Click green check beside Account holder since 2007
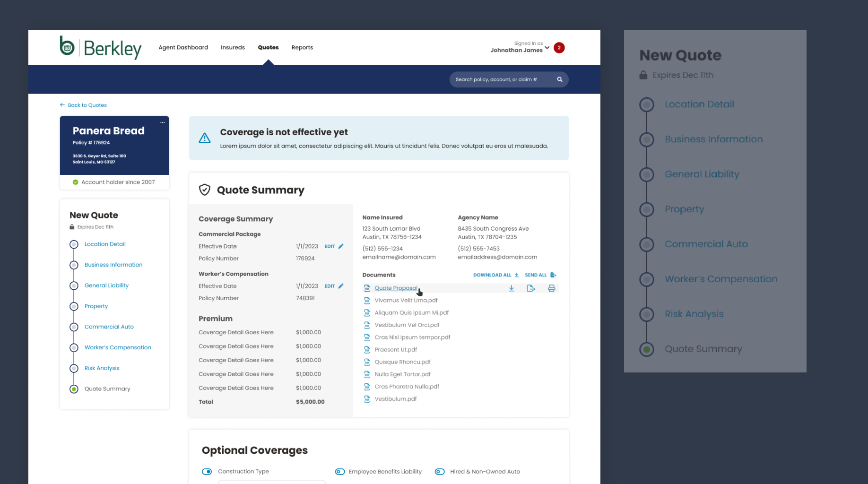Viewport: 868px width, 484px height. (75, 182)
